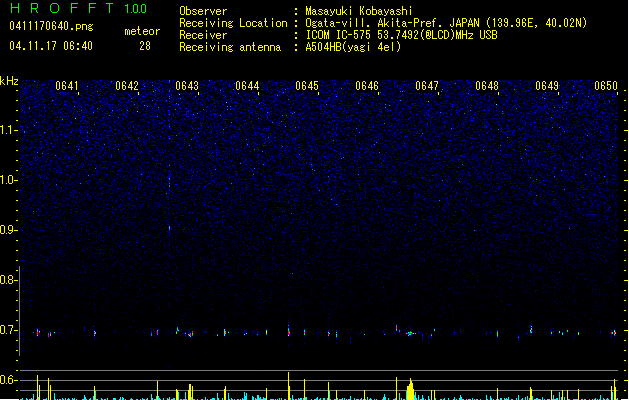Screen dimensions: 629x400
Task: Click the Receiving Location label
Action: [233, 23]
